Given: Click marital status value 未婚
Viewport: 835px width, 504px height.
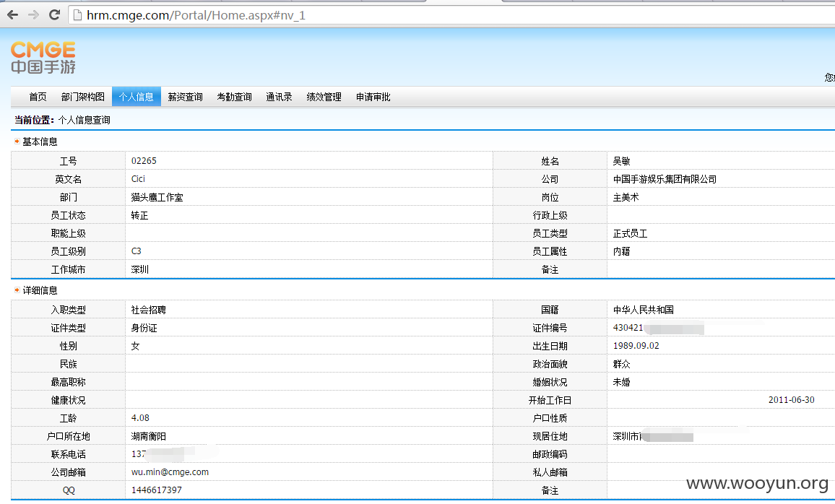Looking at the screenshot, I should 621,382.
